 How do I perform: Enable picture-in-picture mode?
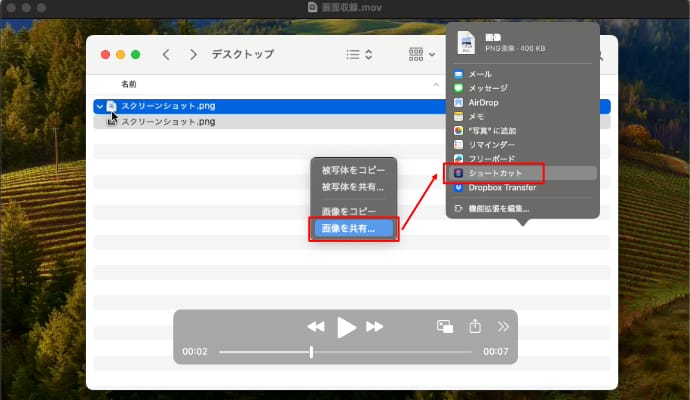coord(445,326)
